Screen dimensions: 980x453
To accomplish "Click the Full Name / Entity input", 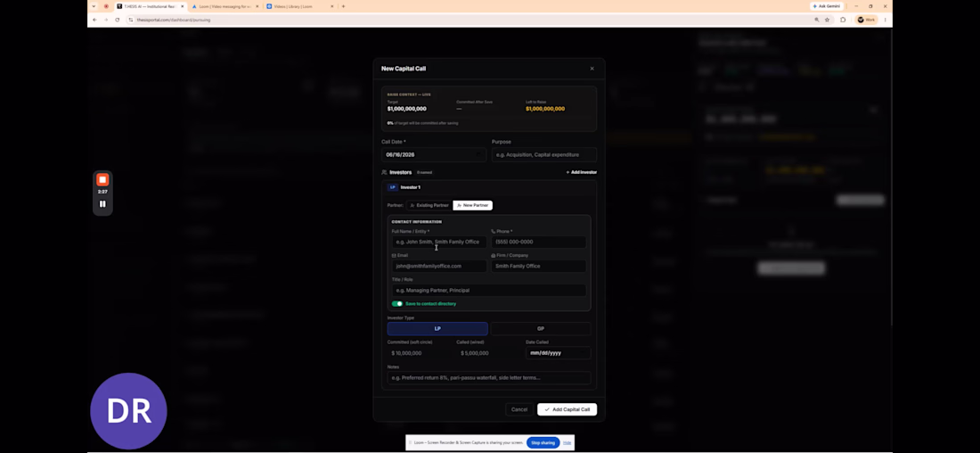I will (438, 242).
